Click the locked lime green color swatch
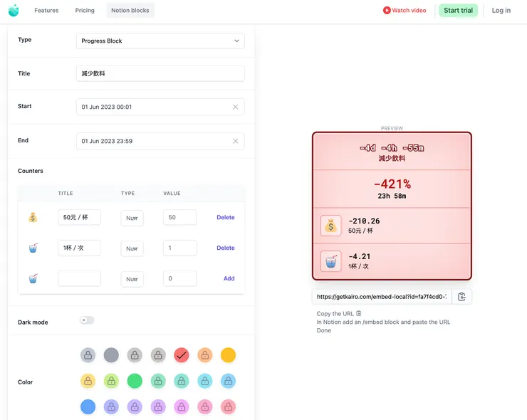The image size is (527, 420). tap(111, 381)
